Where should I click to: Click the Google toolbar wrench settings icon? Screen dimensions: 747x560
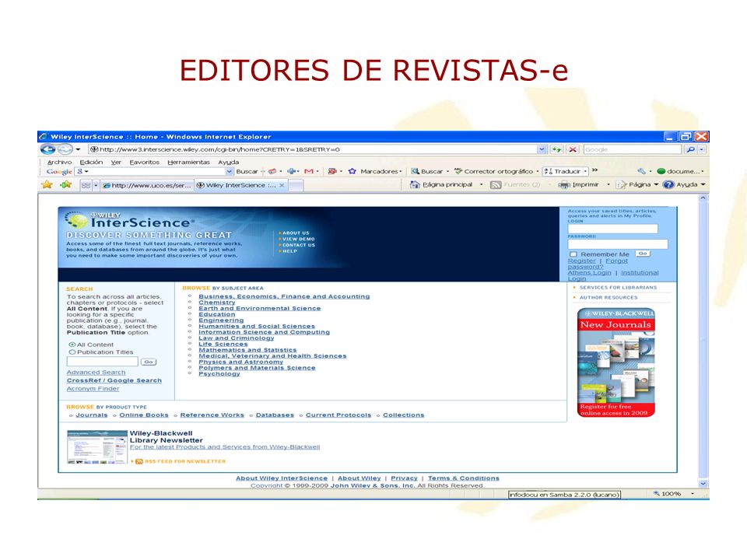(x=641, y=171)
